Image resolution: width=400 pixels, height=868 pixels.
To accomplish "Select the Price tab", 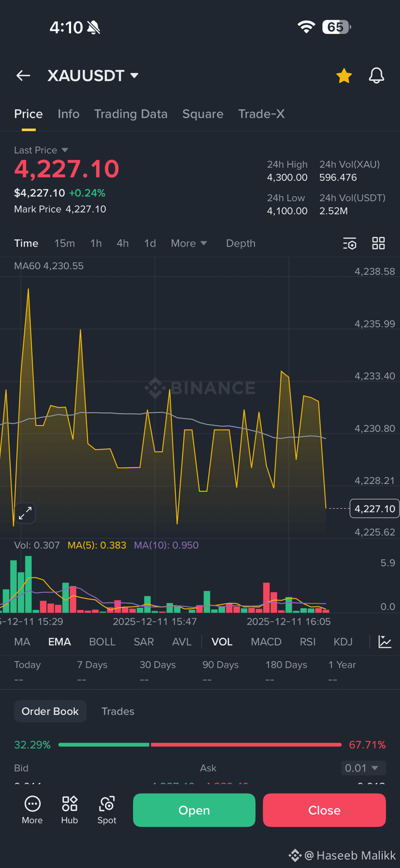I will [x=29, y=114].
